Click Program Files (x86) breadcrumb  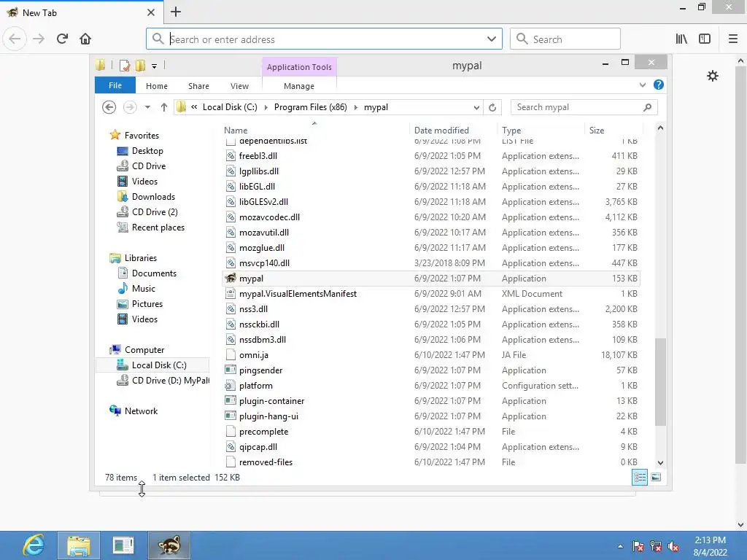coord(311,107)
